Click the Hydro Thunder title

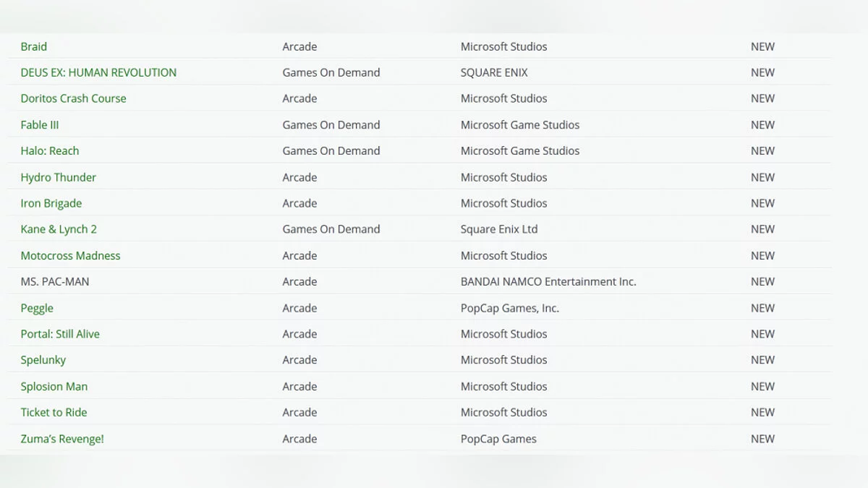tap(58, 177)
